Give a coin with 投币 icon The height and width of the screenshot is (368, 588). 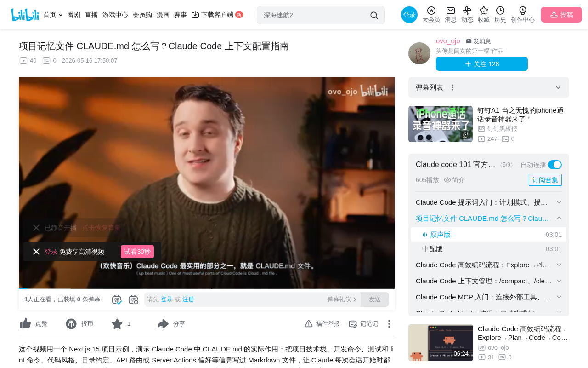[x=71, y=324]
